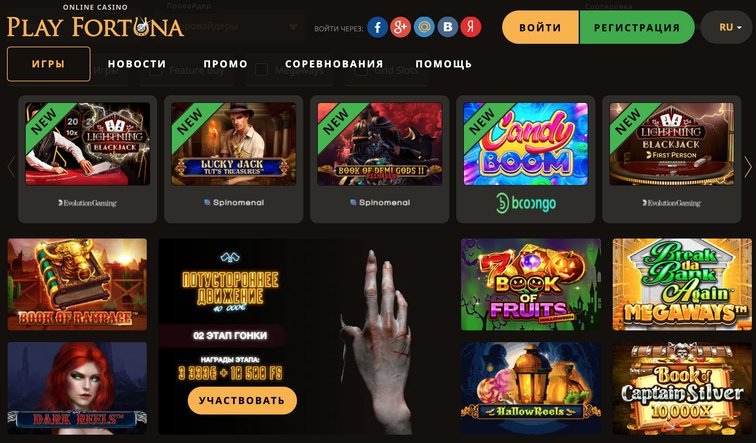
Task: Click УЧАСТВОВАТЬ on the race banner
Action: click(242, 401)
